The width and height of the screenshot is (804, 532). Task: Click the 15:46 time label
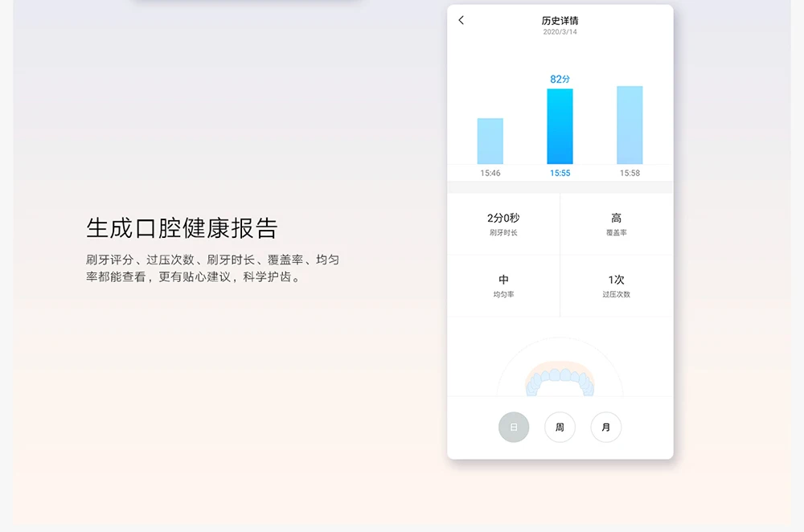coord(490,174)
